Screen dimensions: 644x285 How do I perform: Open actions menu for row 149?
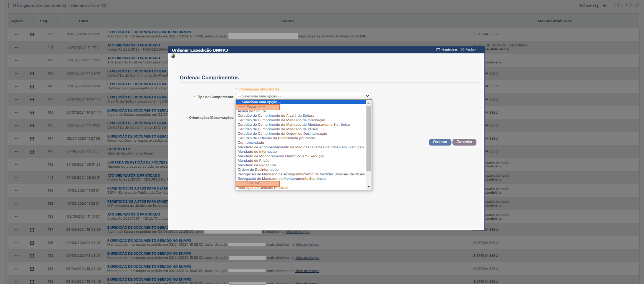pyautogui.click(x=17, y=73)
